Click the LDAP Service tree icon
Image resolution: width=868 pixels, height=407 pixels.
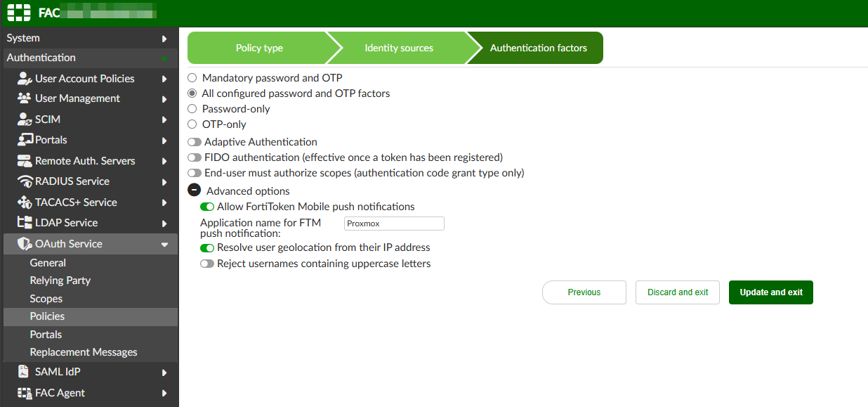[x=25, y=223]
